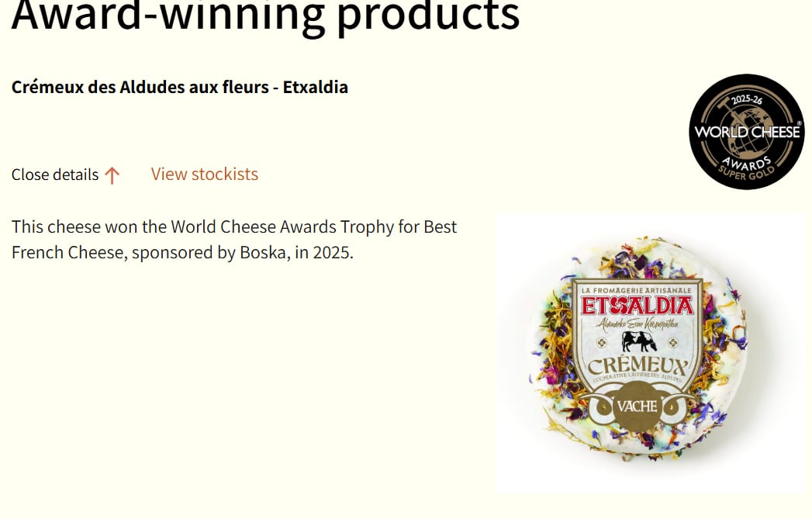
Task: Click La Fromagerie Artisanale text on label
Action: tap(637, 289)
